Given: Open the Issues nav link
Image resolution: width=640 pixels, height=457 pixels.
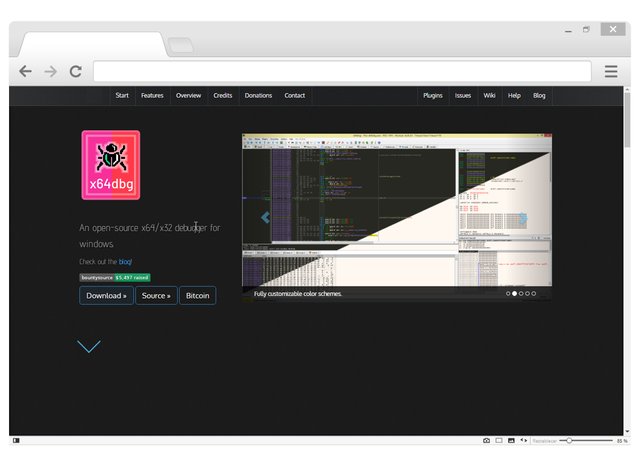Looking at the screenshot, I should point(463,95).
